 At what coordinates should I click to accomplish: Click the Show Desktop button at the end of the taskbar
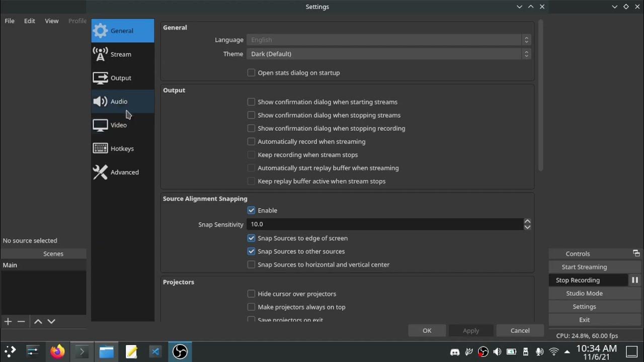tap(632, 351)
